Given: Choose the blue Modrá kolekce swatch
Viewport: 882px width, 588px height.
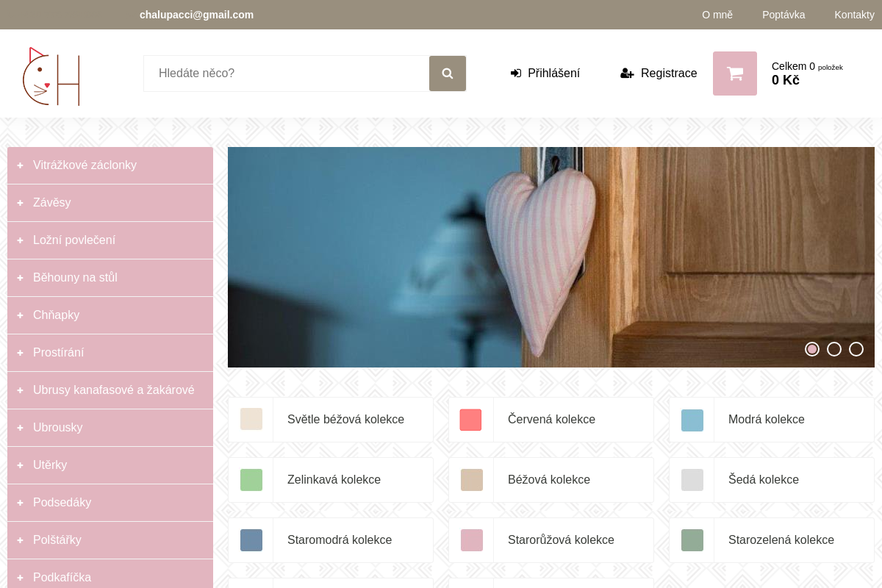Looking at the screenshot, I should (692, 420).
